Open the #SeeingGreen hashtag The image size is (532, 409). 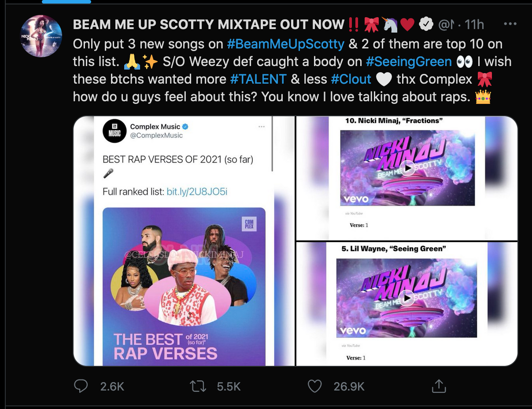[x=408, y=61]
